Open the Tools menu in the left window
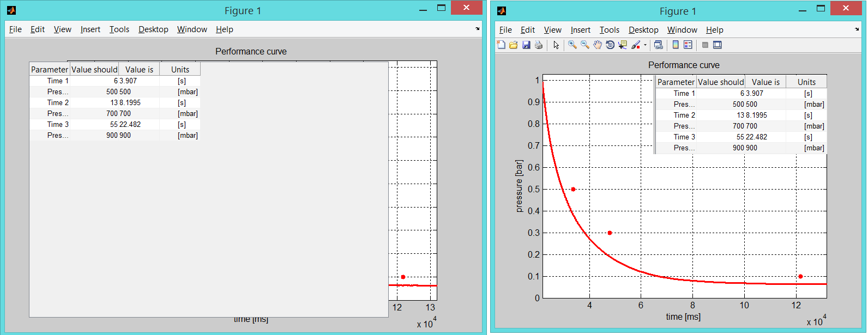 tap(119, 29)
